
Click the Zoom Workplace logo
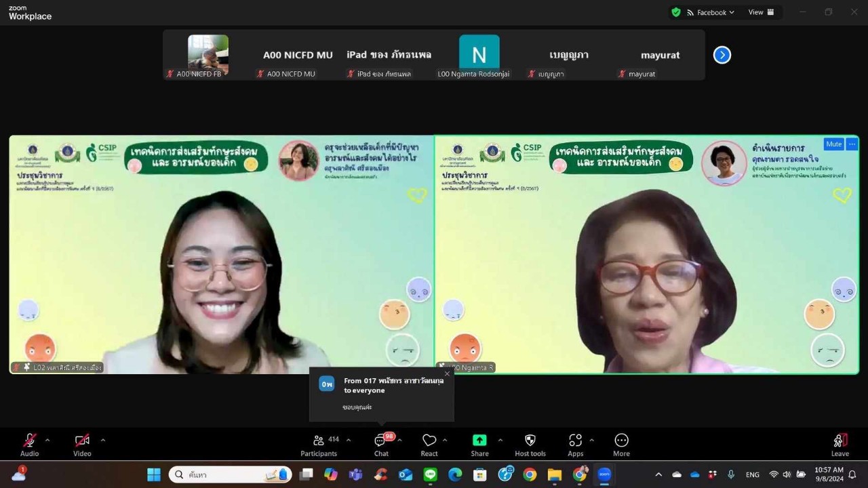30,12
